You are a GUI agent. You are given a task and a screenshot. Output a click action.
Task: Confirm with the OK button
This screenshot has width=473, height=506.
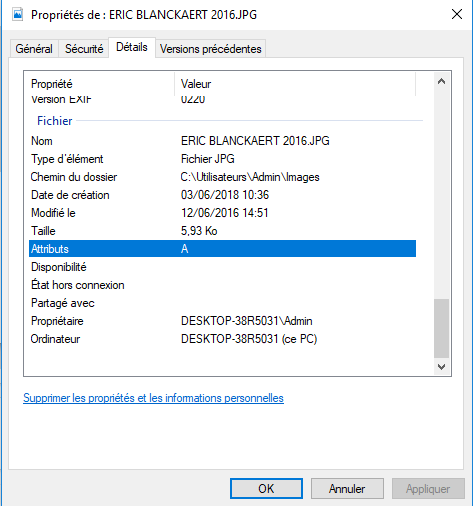(x=266, y=489)
